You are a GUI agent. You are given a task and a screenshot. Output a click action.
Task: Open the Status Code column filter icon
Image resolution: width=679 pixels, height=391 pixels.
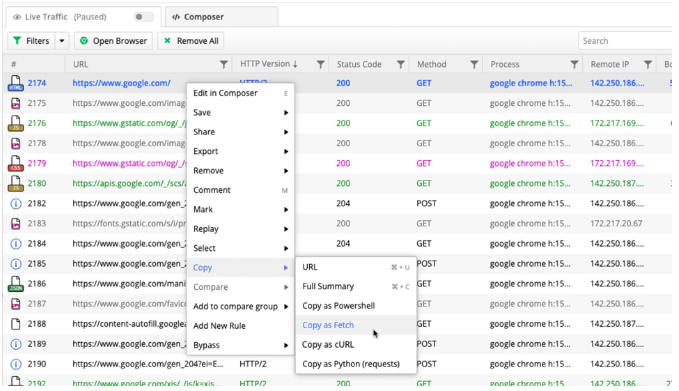click(401, 65)
